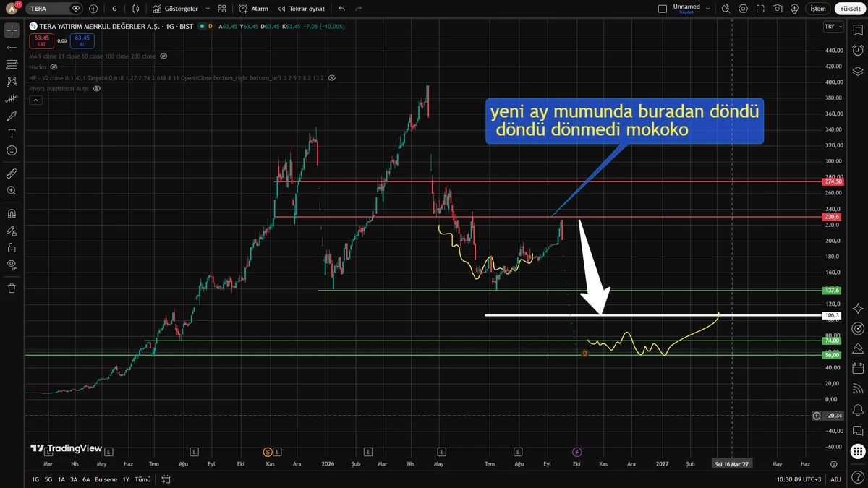Open the candlestick chart type selector
868x488 pixels.
coord(135,9)
